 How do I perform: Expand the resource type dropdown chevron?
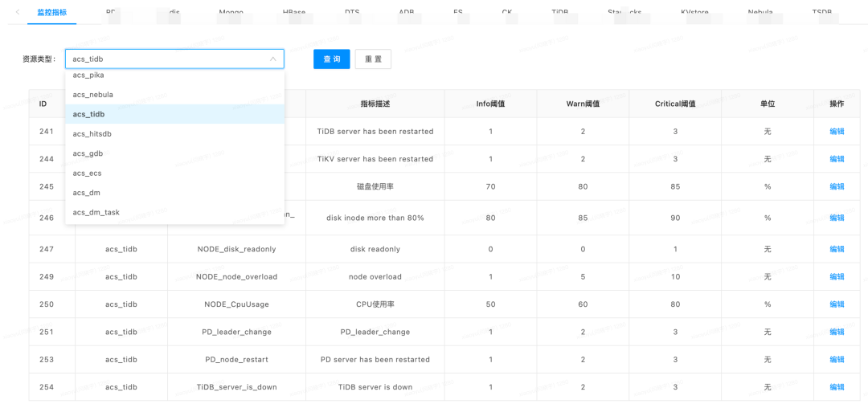pyautogui.click(x=272, y=59)
